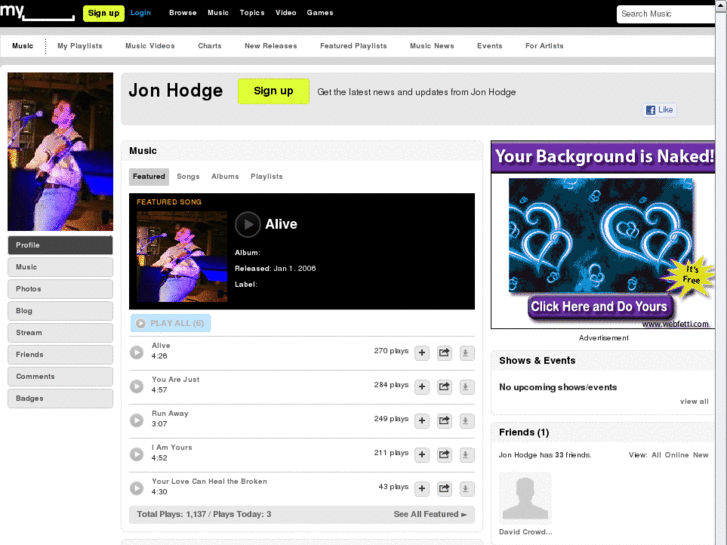Viewport: 727px width, 545px height.
Task: Open Badges in the sidebar
Action: pos(60,398)
